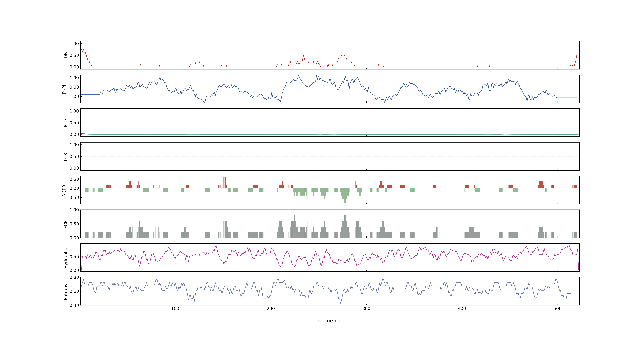Click the 0.80 tick of the Entropy panel

coord(74,277)
